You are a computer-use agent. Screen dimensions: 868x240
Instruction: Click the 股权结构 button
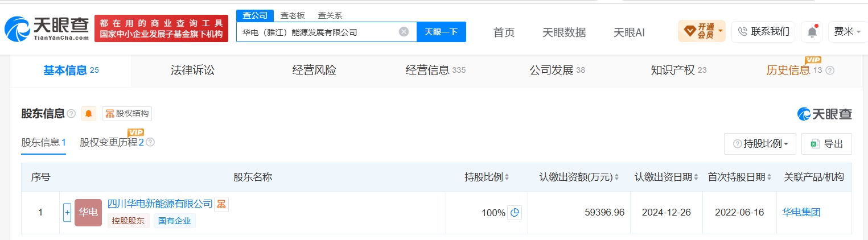(127, 114)
